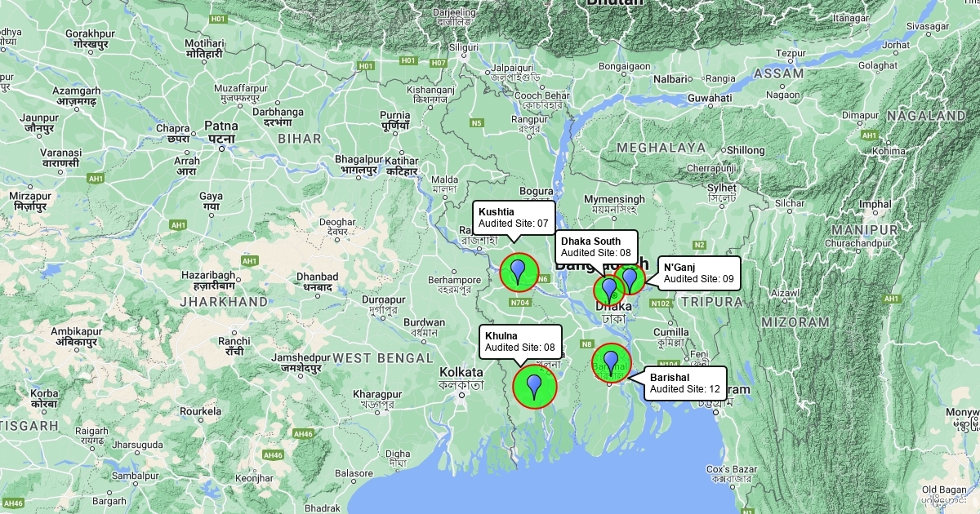This screenshot has height=514, width=980.
Task: Click the N'Ganj Audited Site 09 label
Action: (x=699, y=273)
